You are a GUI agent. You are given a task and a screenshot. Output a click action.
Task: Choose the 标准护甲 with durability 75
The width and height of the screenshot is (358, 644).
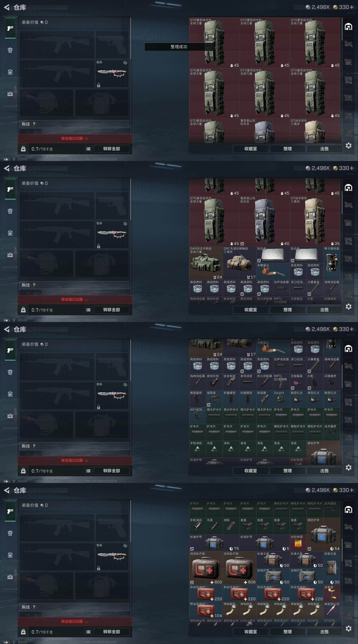214,543
